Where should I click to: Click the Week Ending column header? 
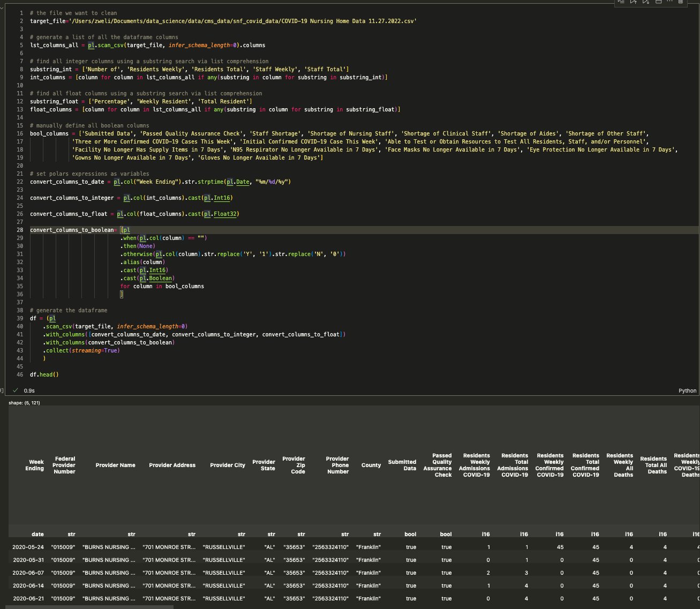pos(35,465)
